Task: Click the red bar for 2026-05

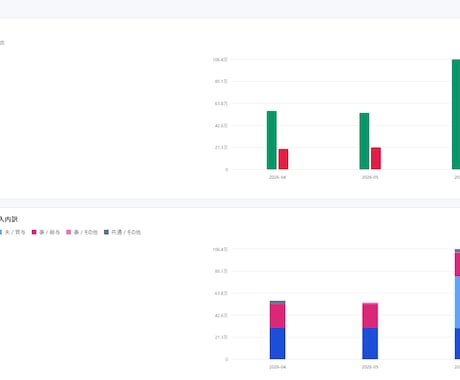Action: coord(376,158)
